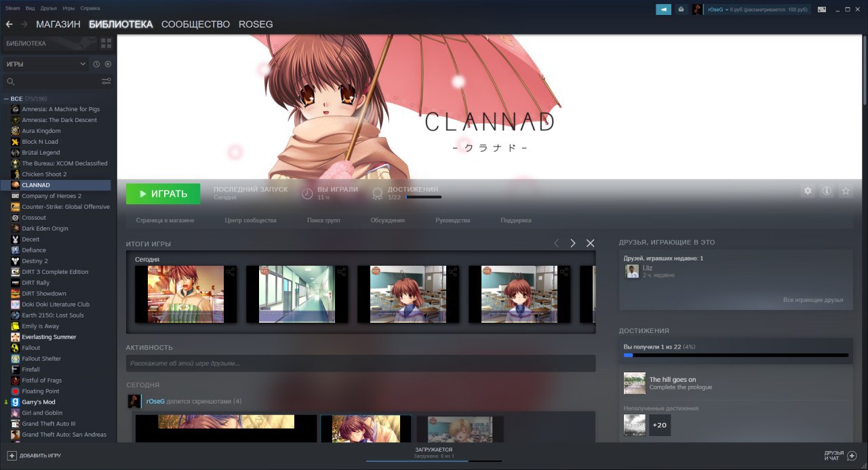Click the library search field
868x470 pixels.
tap(52, 81)
